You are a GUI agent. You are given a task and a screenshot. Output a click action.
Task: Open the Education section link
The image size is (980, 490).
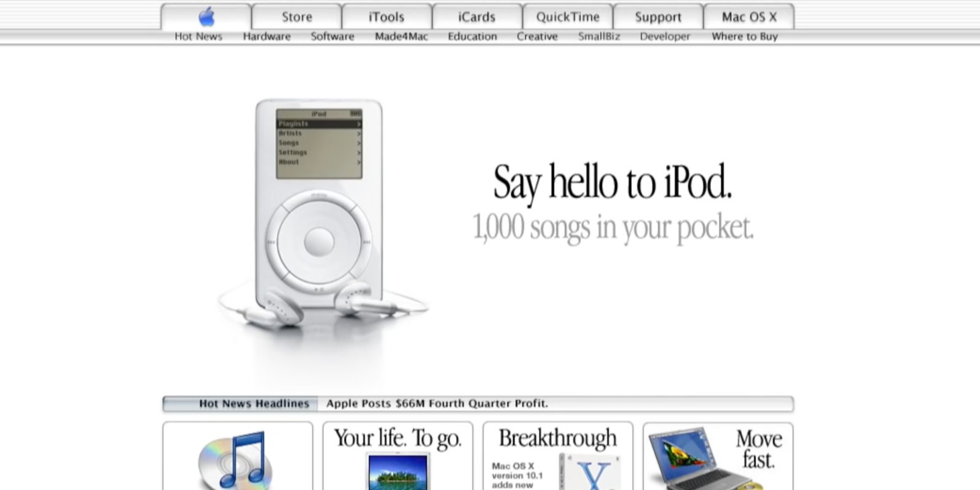point(472,37)
